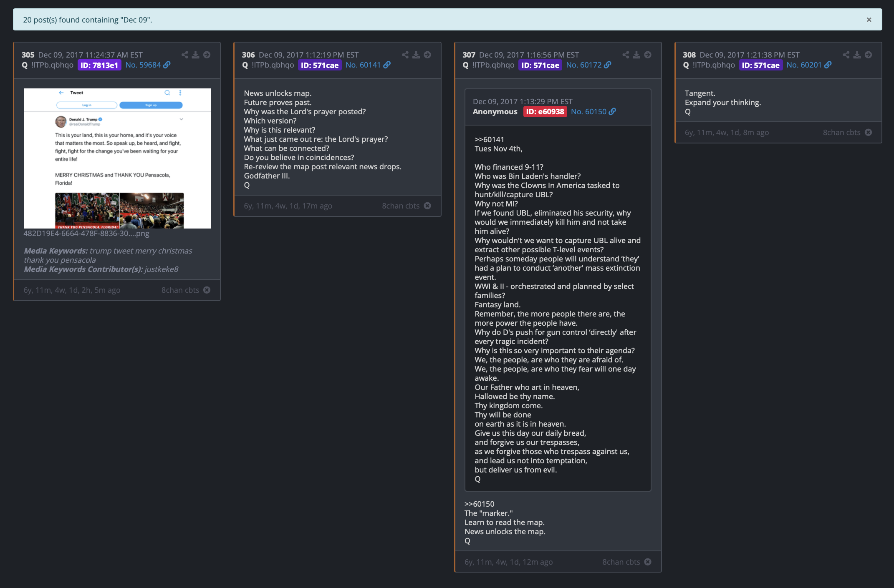
Task: Click "Expand your thinking." line in post 308
Action: (723, 103)
